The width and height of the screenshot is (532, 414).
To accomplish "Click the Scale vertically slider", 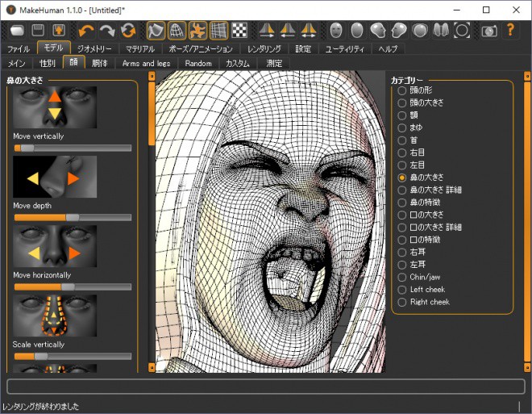I will [x=73, y=356].
